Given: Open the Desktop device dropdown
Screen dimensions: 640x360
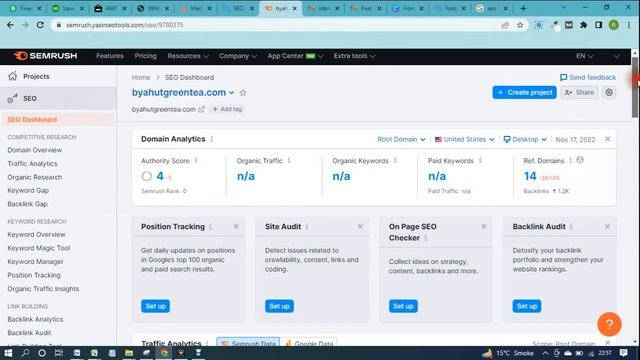Looking at the screenshot, I should [x=525, y=140].
